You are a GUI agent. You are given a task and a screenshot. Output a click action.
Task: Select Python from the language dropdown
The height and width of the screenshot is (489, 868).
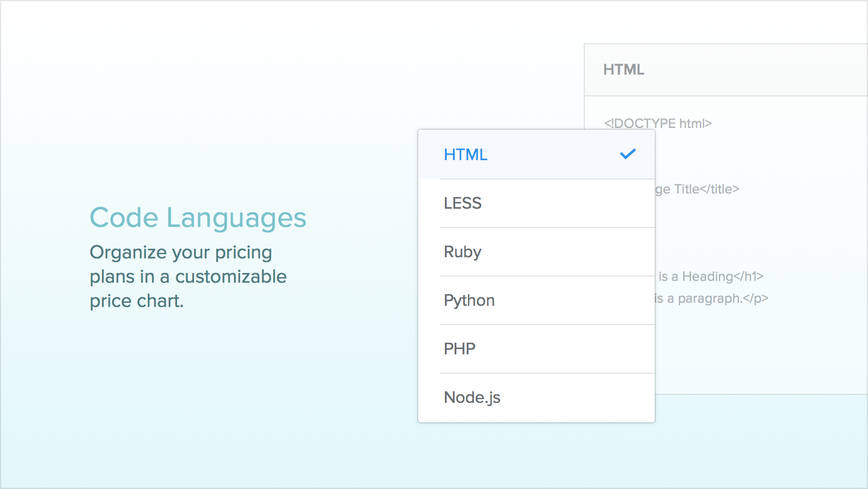click(469, 300)
